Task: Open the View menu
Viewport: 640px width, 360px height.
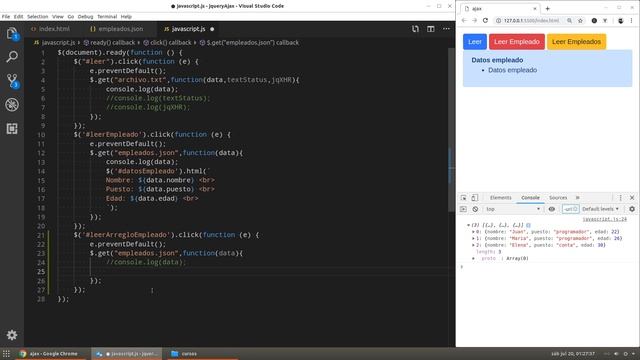Action: 58,17
